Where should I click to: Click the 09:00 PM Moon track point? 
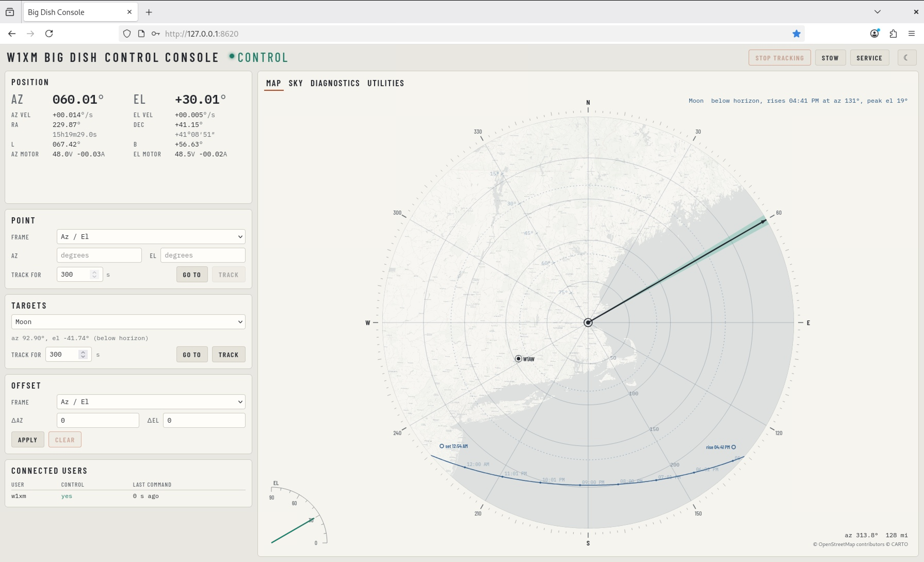(x=580, y=485)
